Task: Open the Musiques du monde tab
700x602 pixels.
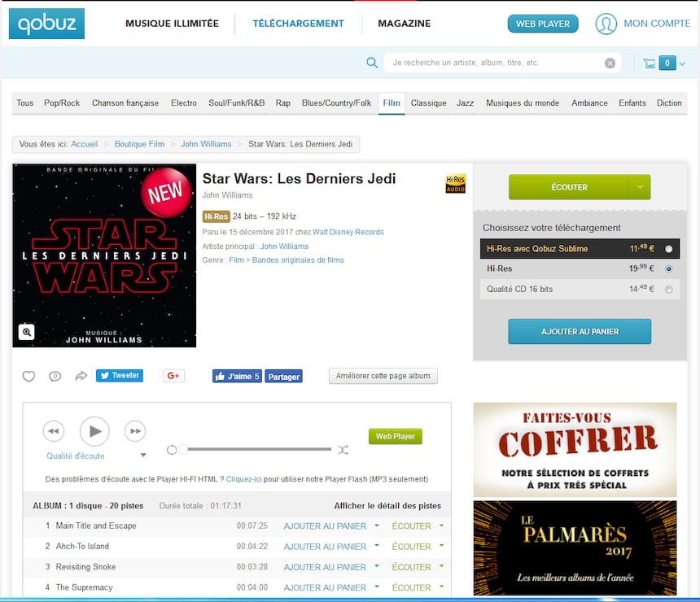Action: pyautogui.click(x=523, y=103)
